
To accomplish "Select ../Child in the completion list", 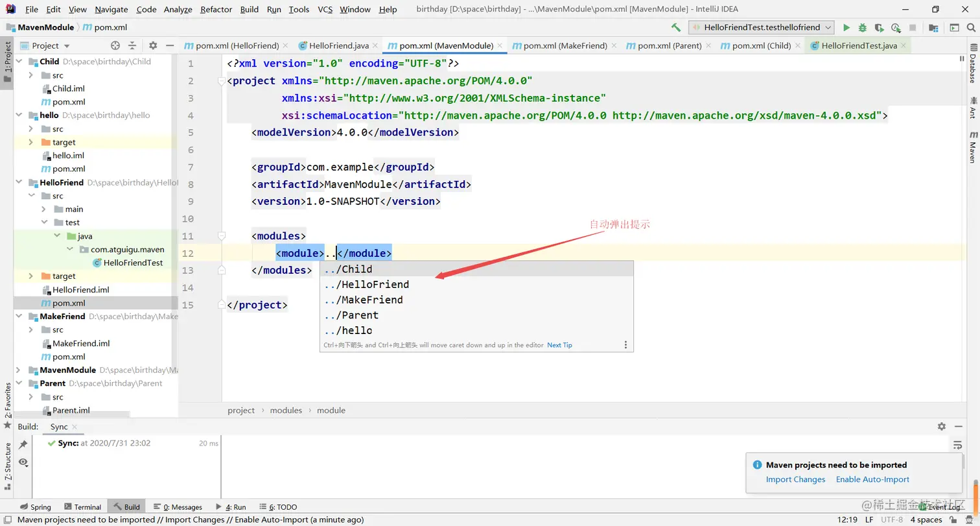I will pos(476,269).
